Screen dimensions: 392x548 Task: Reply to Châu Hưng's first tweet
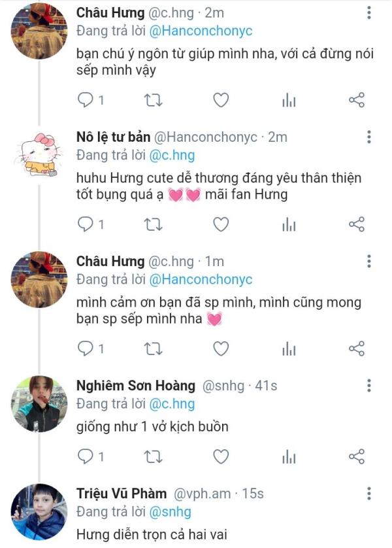click(85, 100)
